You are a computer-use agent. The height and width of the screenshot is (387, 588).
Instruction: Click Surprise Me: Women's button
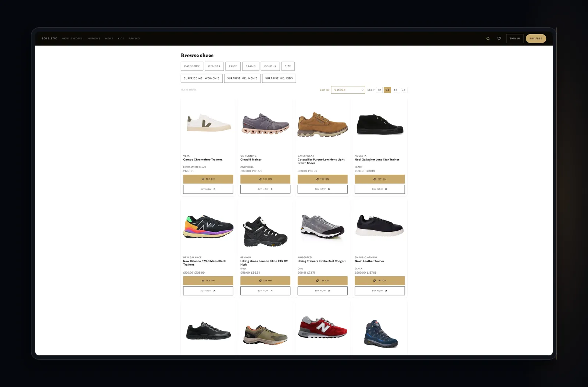coord(201,78)
